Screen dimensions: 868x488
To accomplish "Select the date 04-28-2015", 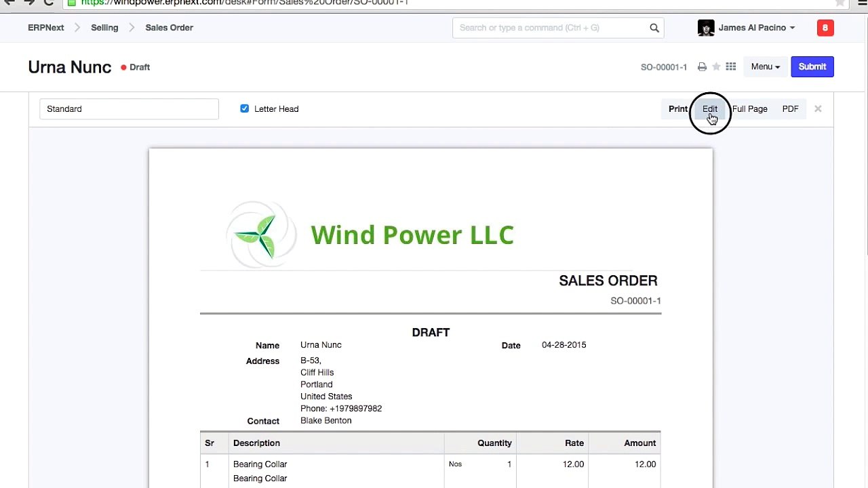I will point(564,345).
